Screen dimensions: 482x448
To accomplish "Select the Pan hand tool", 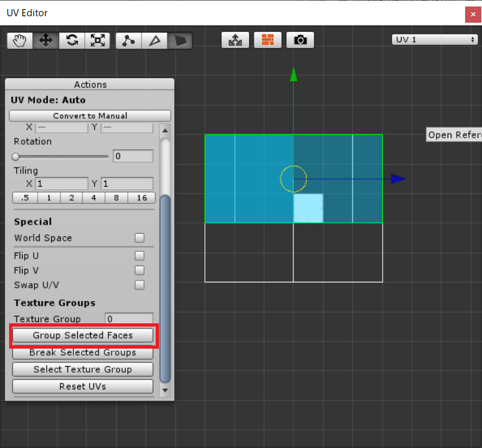I will (x=20, y=41).
